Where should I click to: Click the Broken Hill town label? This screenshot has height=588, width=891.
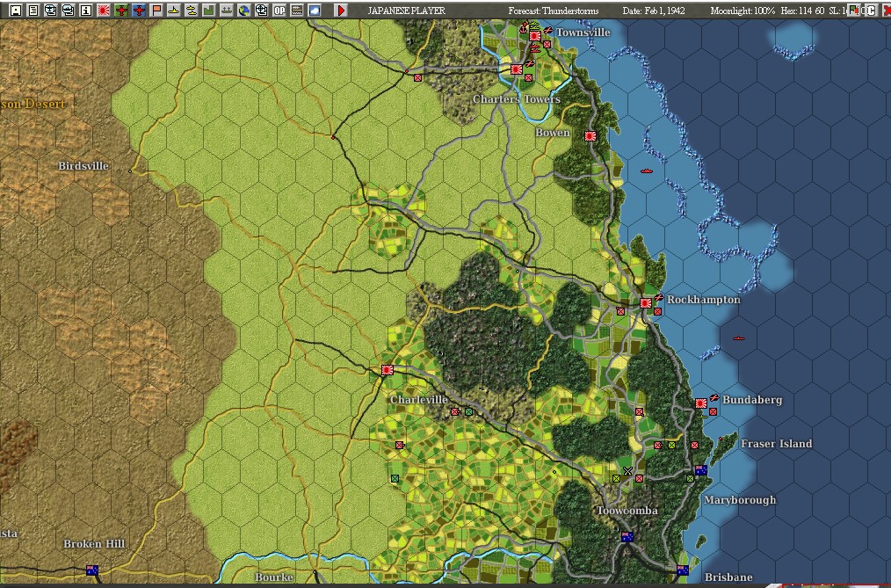coord(94,544)
